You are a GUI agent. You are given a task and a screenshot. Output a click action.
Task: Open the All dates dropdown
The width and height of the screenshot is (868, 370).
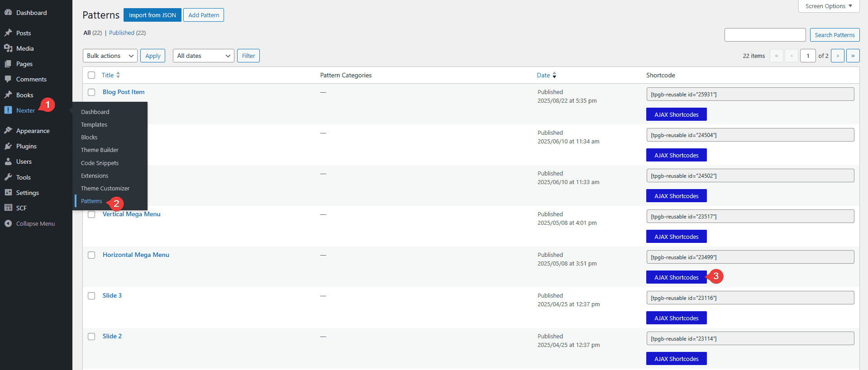coord(204,56)
